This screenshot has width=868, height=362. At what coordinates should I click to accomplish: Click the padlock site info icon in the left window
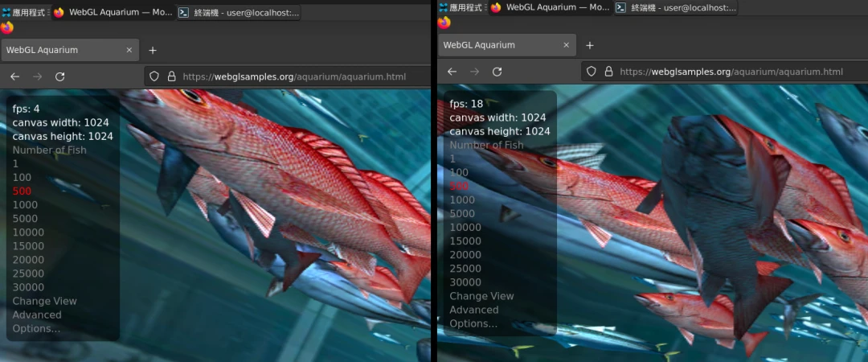tap(170, 76)
